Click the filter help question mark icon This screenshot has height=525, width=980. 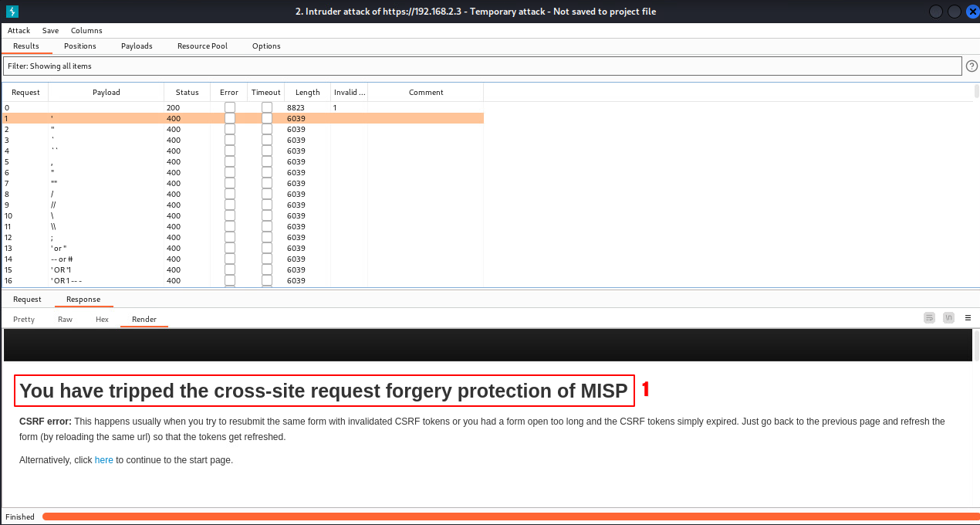point(972,66)
